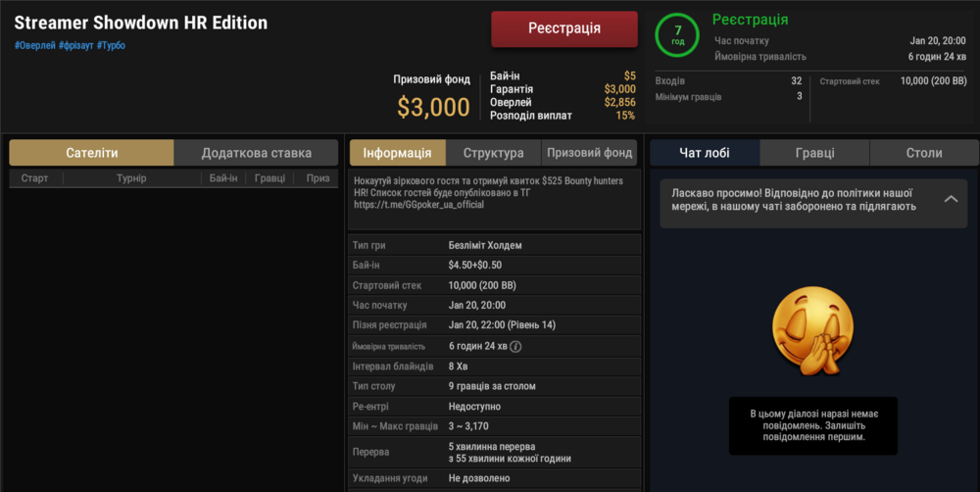Select the Інформація tab
The height and width of the screenshot is (492, 980).
397,153
